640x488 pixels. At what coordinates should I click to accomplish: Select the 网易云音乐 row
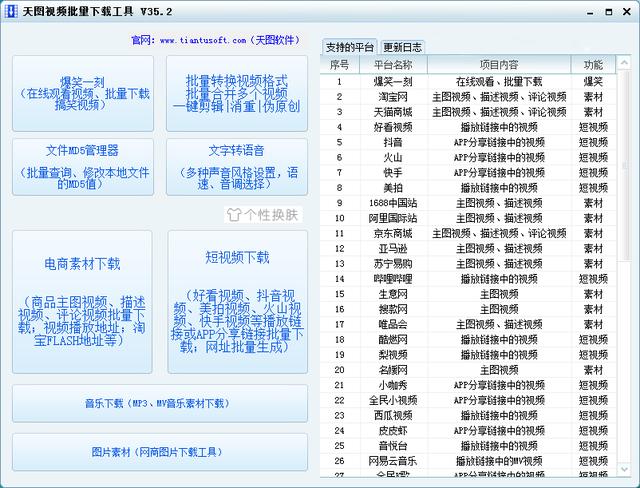[x=468, y=461]
